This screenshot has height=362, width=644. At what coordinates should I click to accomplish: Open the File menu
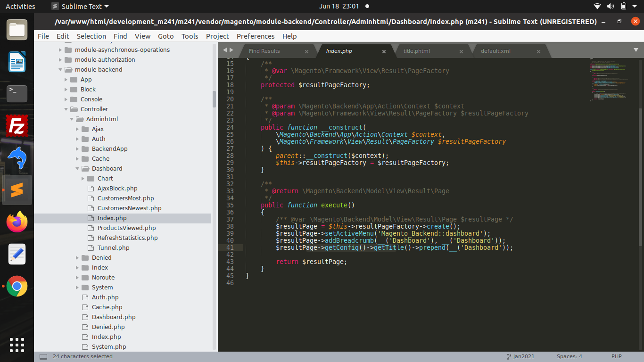pyautogui.click(x=43, y=36)
